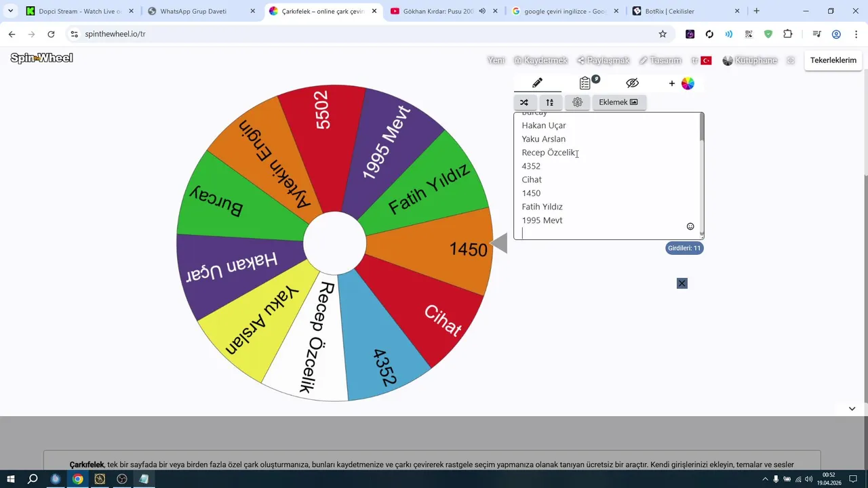Open the Tasarım design options
Screen dimensions: 868x488
click(660, 60)
